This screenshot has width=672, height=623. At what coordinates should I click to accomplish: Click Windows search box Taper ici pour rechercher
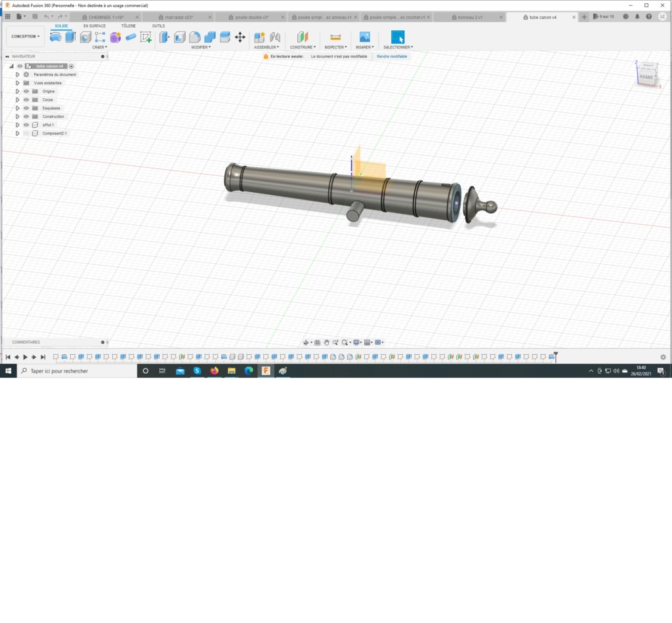click(77, 371)
